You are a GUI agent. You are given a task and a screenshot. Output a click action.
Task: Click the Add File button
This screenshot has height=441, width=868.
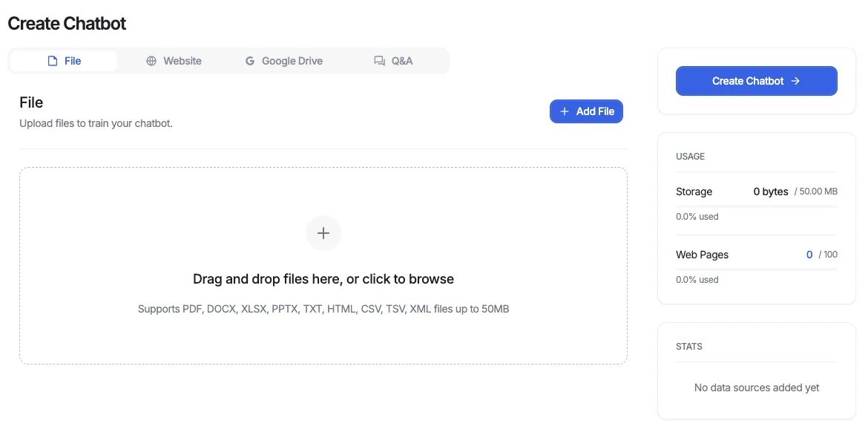click(586, 111)
